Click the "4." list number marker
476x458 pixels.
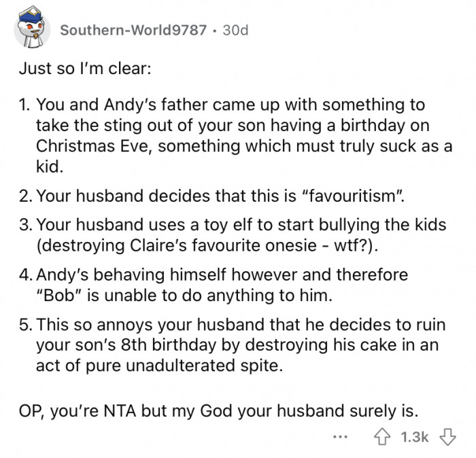26,275
